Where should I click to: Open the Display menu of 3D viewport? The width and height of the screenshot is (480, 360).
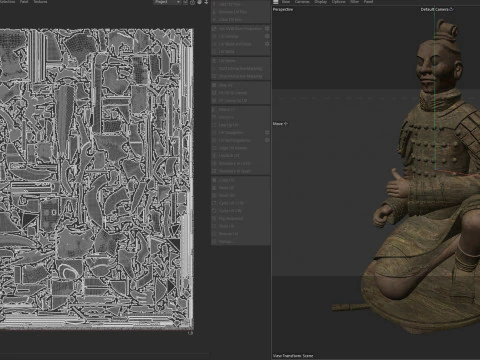tap(321, 2)
